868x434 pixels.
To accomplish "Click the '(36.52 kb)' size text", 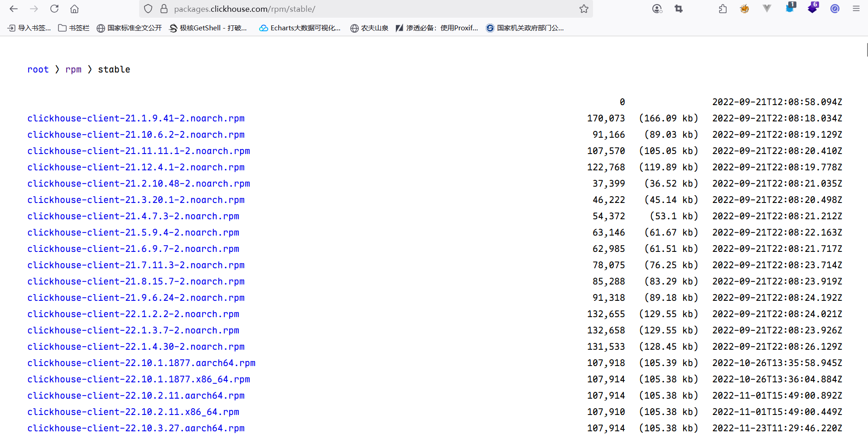I will pyautogui.click(x=671, y=183).
